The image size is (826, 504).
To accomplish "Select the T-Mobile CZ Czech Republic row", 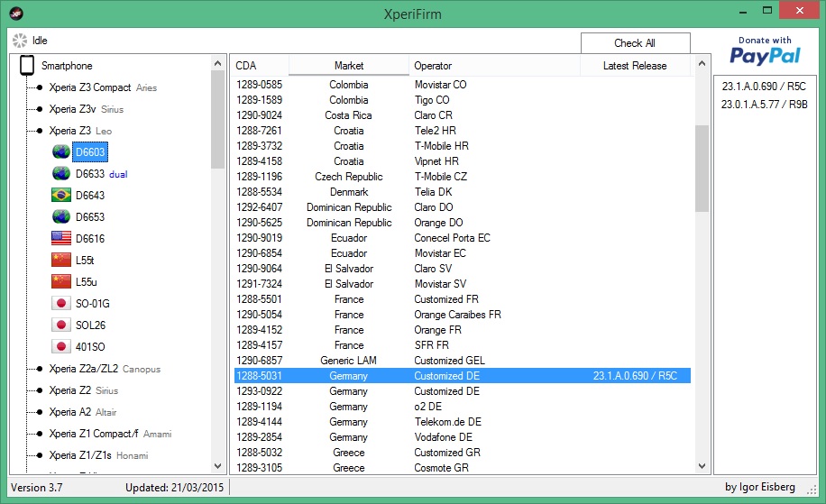I will [x=463, y=177].
